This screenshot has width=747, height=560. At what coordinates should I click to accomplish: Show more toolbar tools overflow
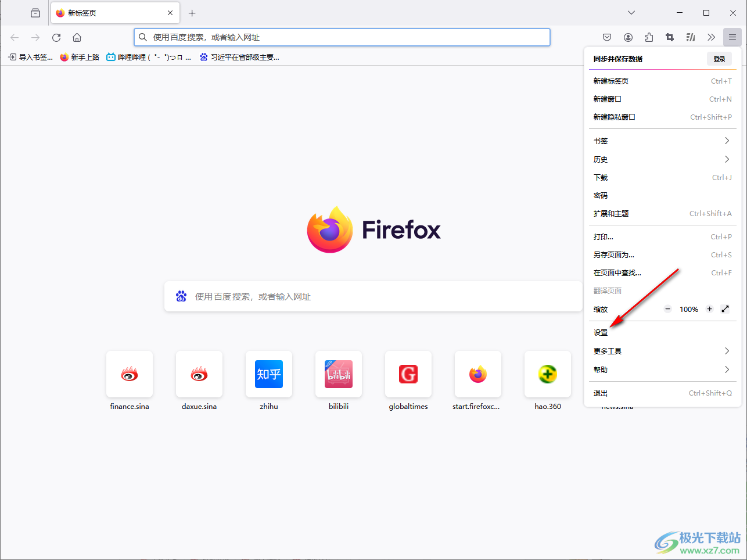712,37
